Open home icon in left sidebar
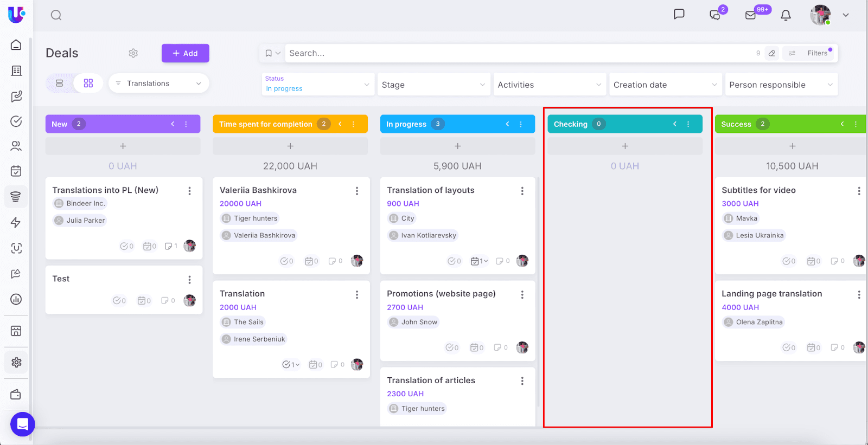868x445 pixels. tap(16, 45)
